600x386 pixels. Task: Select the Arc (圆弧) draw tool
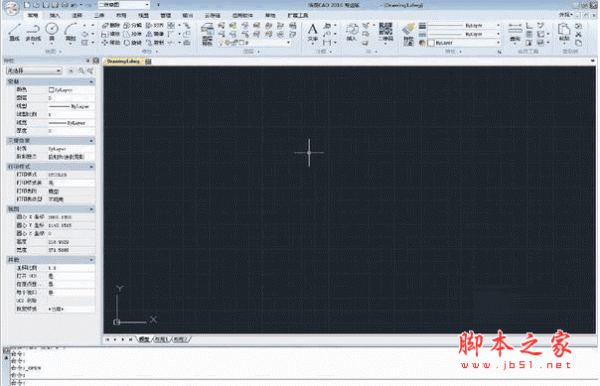pos(70,32)
